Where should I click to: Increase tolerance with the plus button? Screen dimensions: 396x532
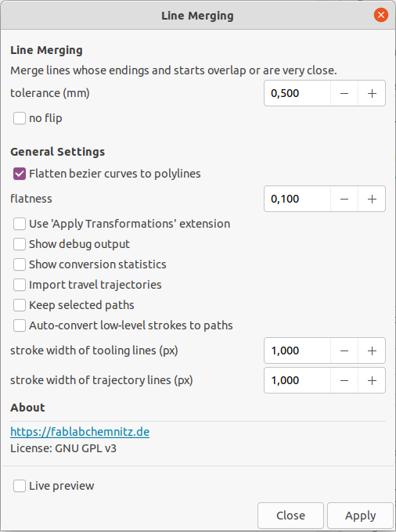tap(372, 93)
